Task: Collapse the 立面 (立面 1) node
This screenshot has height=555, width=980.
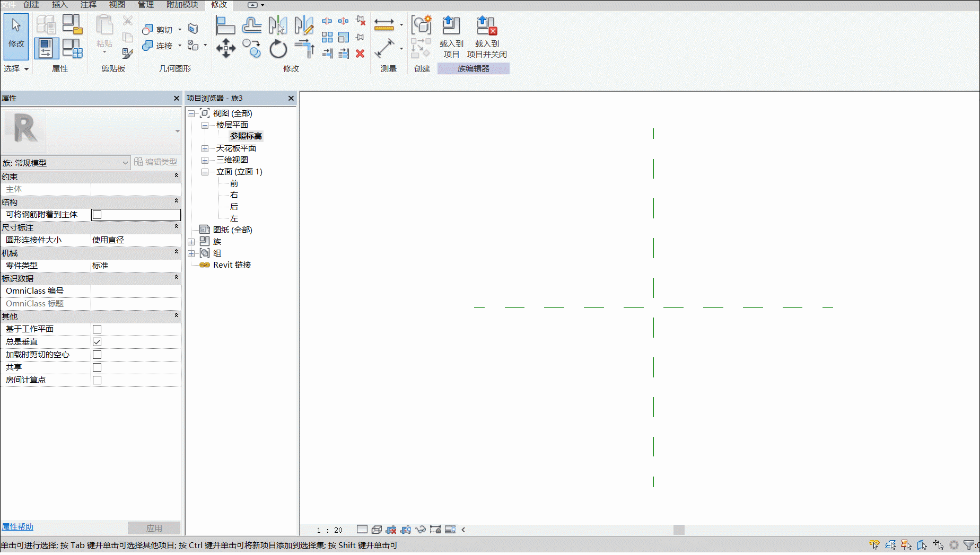Action: (x=205, y=172)
